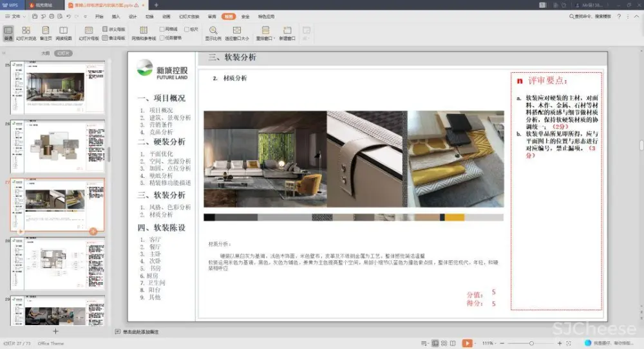The image size is (644, 349).
Task: Add new slide with plus button below thumbnails
Action: click(x=55, y=331)
